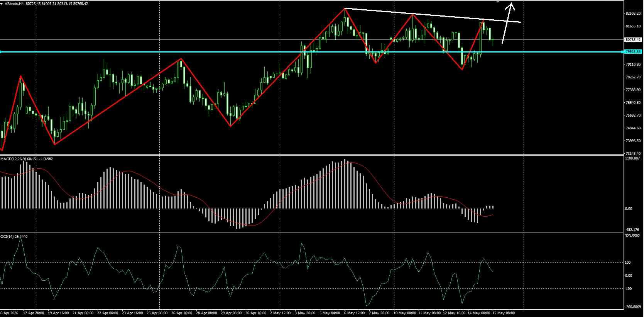644x317 pixels.
Task: Click the 78262.70 price axis value
Action: point(633,77)
